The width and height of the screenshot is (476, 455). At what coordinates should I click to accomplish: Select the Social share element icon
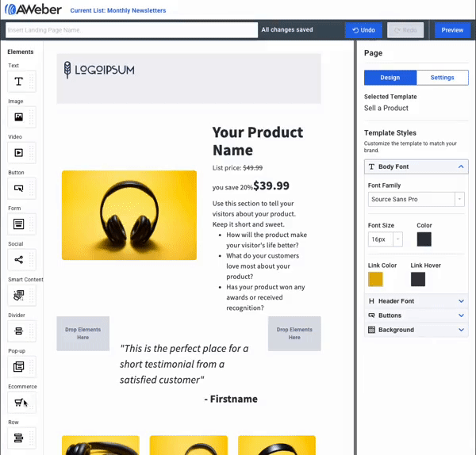(x=19, y=259)
